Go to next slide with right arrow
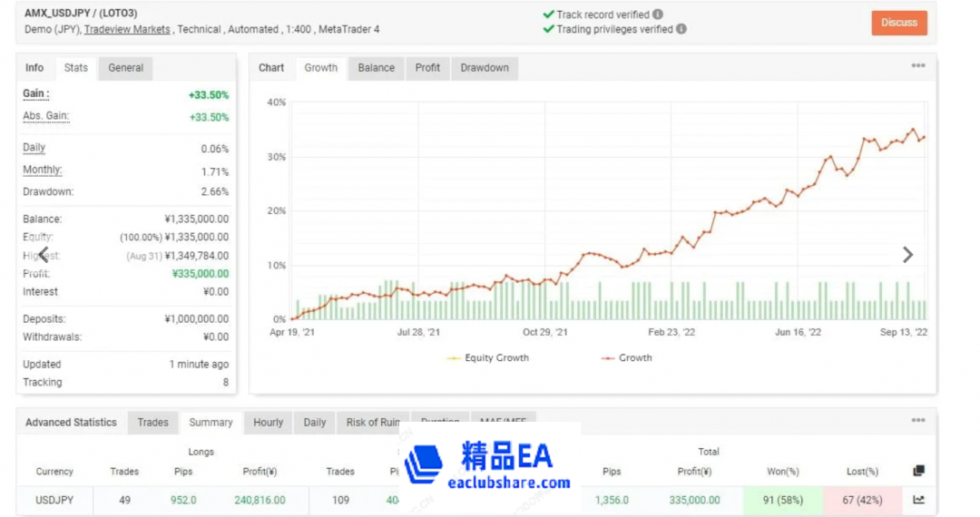 pyautogui.click(x=907, y=255)
